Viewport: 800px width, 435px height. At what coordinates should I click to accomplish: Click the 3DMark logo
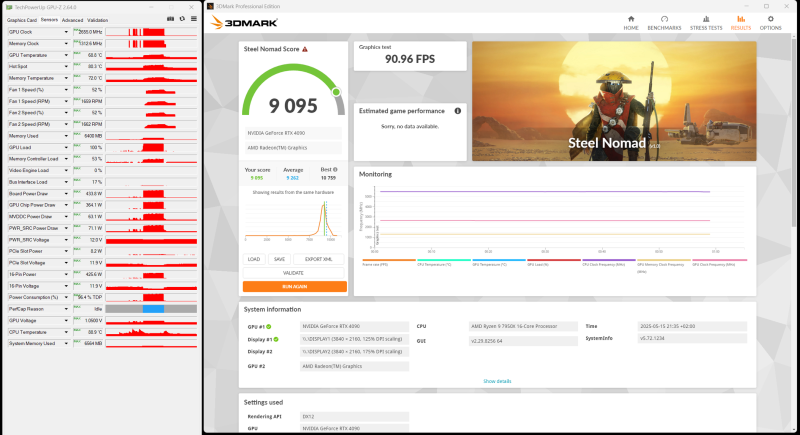click(244, 22)
